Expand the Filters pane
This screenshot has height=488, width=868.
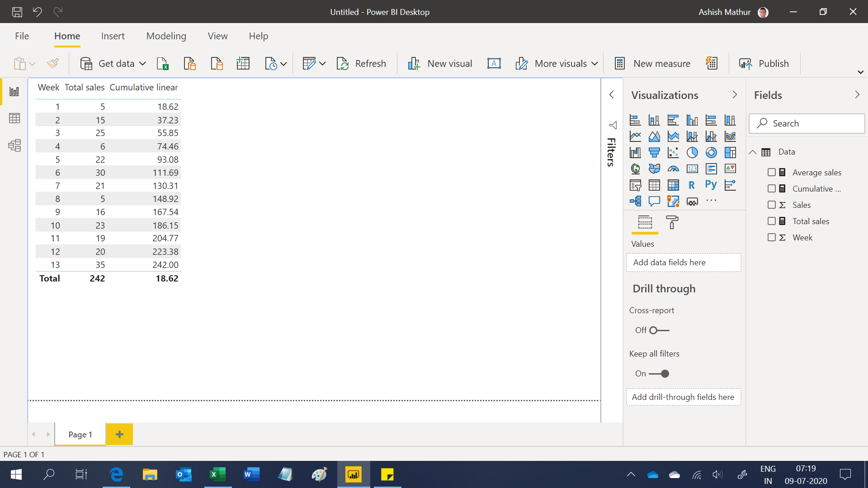pos(612,94)
